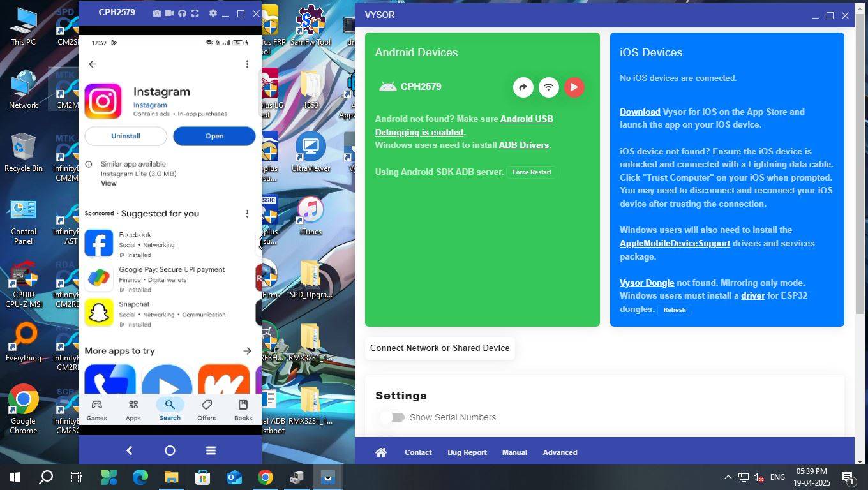
Task: Open the Offers tab in Play Store
Action: pos(206,410)
